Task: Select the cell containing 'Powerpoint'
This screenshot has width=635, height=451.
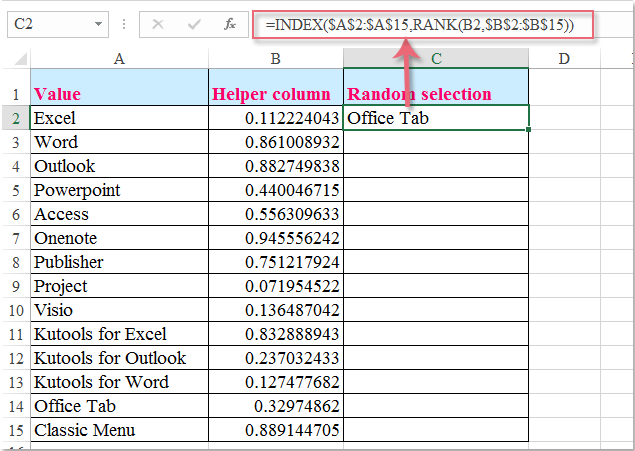Action: pos(119,190)
